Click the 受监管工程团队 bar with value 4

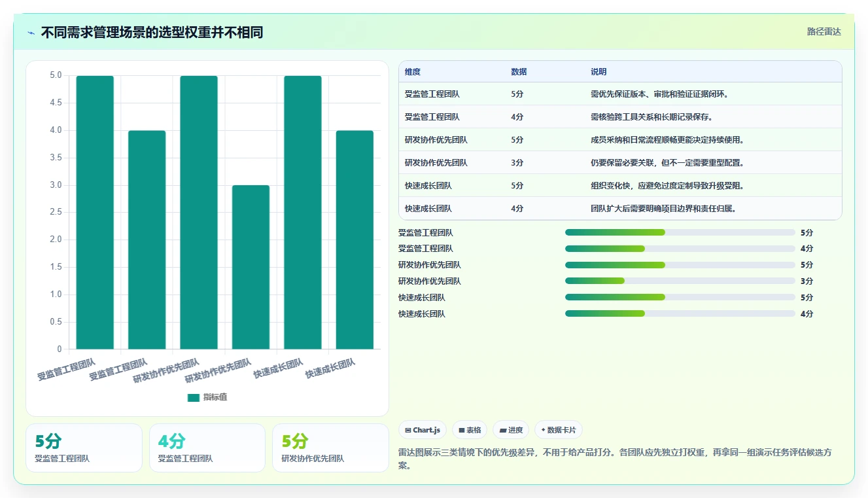coord(147,240)
